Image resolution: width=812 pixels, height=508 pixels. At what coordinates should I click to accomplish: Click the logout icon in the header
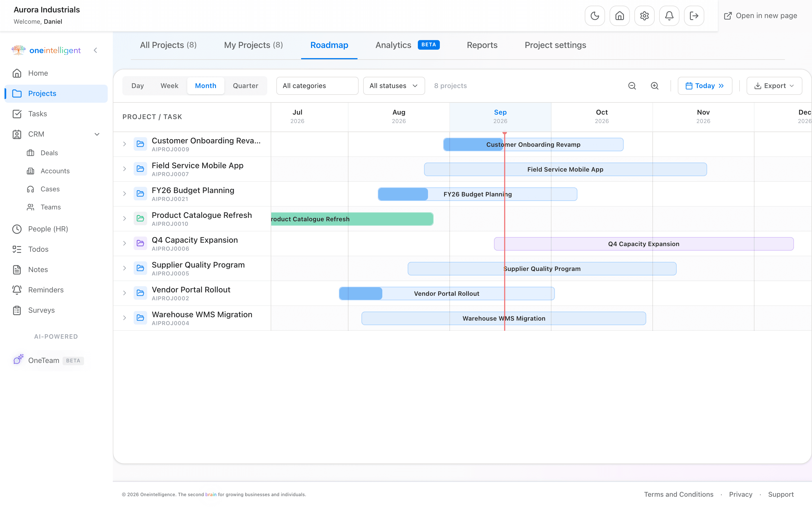pos(694,16)
